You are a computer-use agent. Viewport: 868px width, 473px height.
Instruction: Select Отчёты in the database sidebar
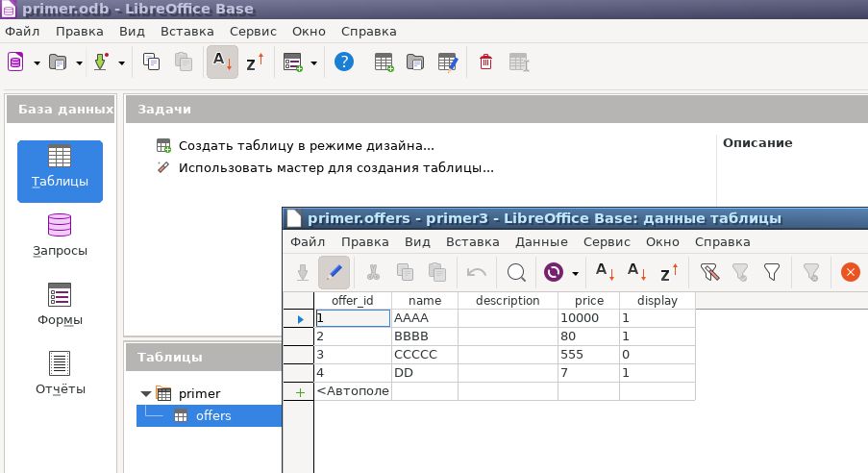click(60, 374)
